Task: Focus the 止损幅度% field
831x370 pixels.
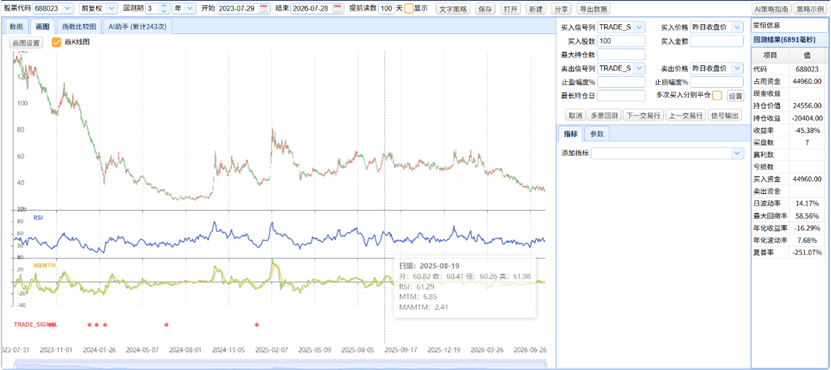Action: pyautogui.click(x=717, y=82)
